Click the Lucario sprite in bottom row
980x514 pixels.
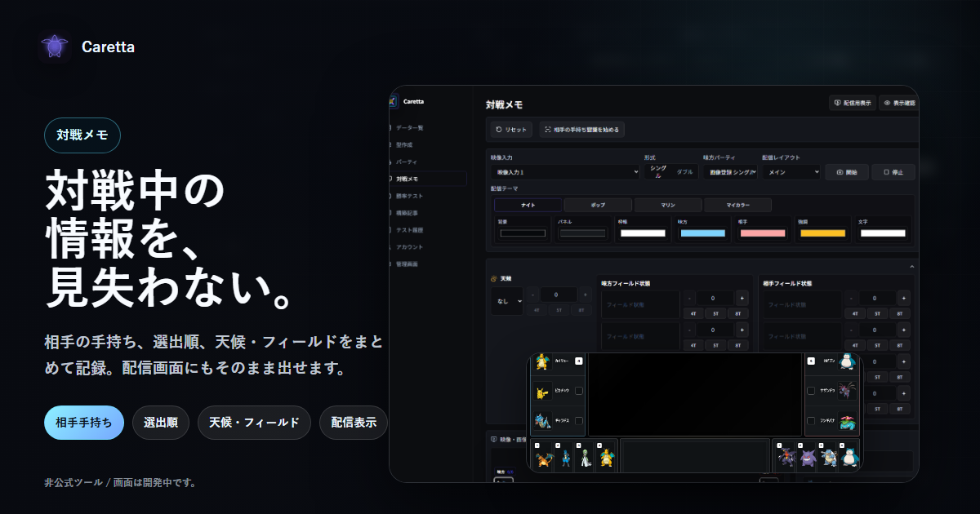(x=565, y=459)
